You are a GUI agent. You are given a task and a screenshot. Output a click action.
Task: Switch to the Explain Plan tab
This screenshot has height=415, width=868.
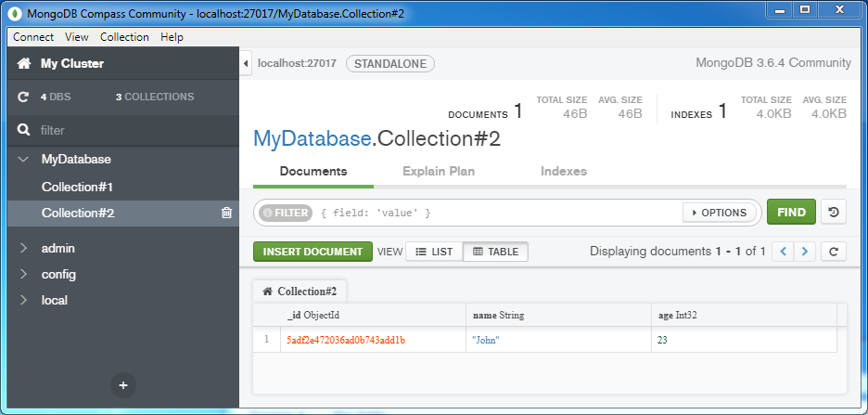pyautogui.click(x=439, y=171)
